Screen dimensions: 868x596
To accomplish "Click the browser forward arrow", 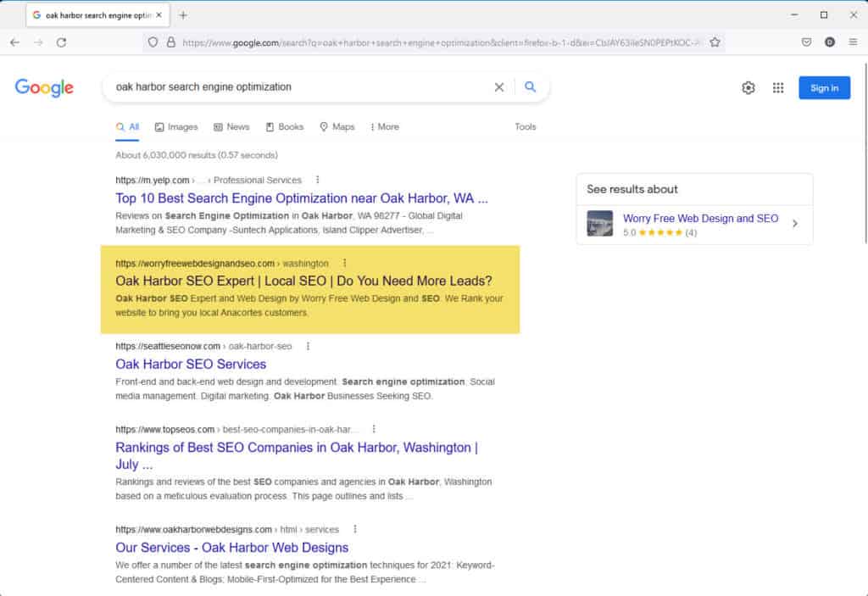I will pos(38,42).
